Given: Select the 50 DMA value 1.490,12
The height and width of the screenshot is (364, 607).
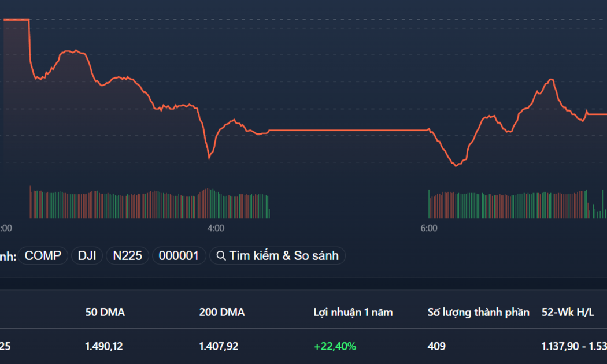Looking at the screenshot, I should [x=103, y=346].
